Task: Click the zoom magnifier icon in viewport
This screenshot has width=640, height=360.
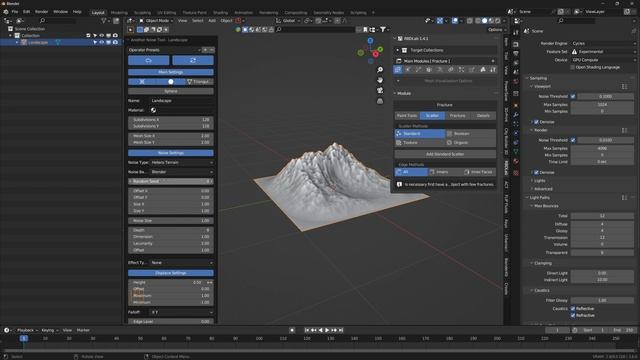Action: tap(380, 70)
